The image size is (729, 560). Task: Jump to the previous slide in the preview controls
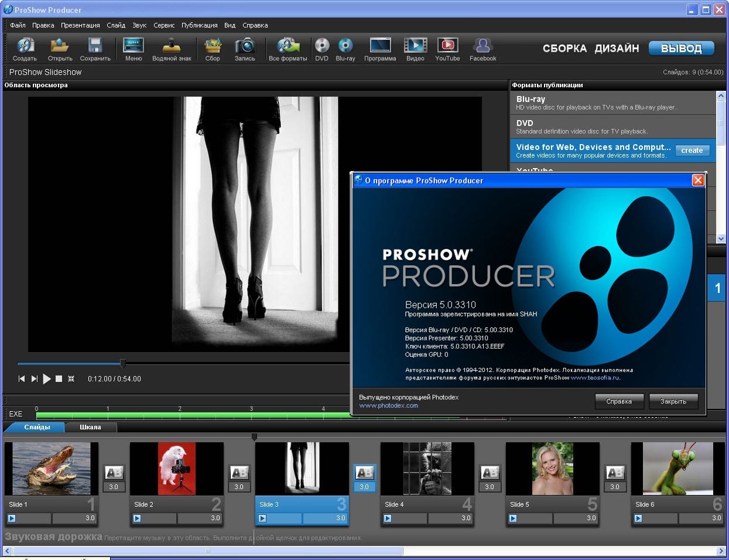click(x=22, y=379)
